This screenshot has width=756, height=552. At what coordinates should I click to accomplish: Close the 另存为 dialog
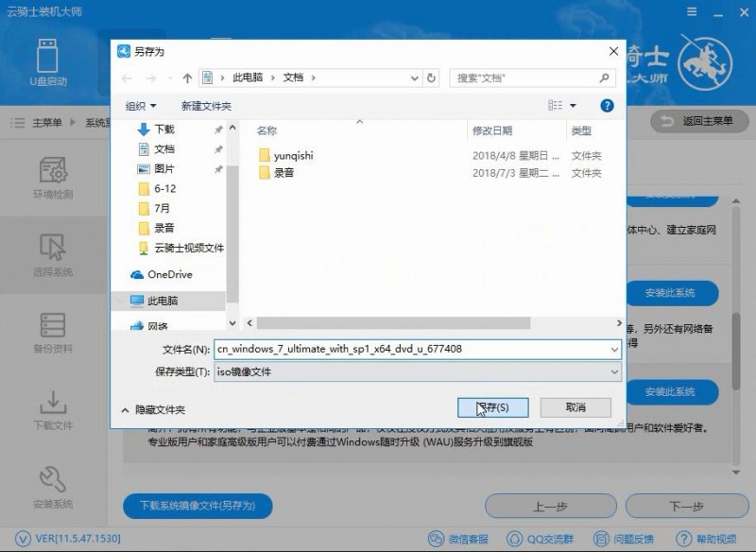[613, 51]
